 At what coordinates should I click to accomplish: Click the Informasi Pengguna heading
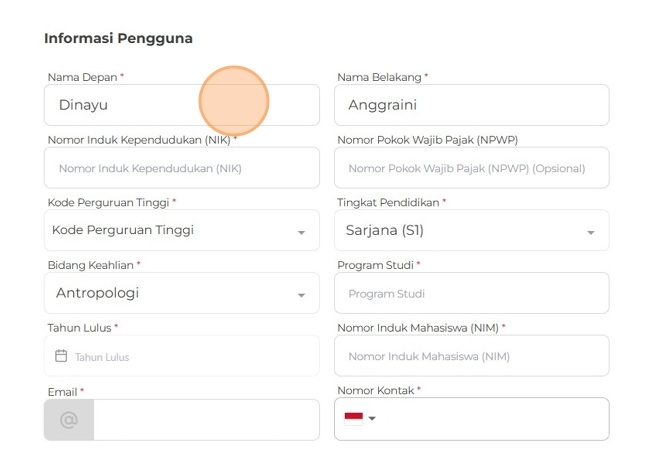pos(118,39)
